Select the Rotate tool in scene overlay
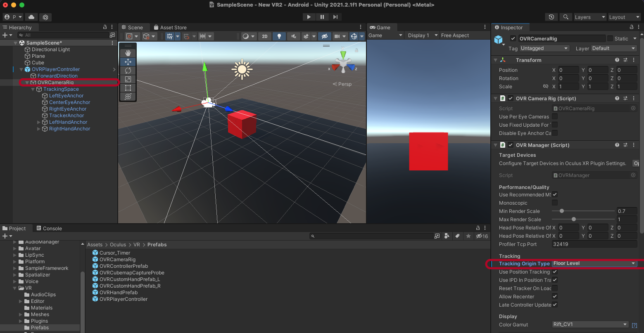 click(x=128, y=71)
